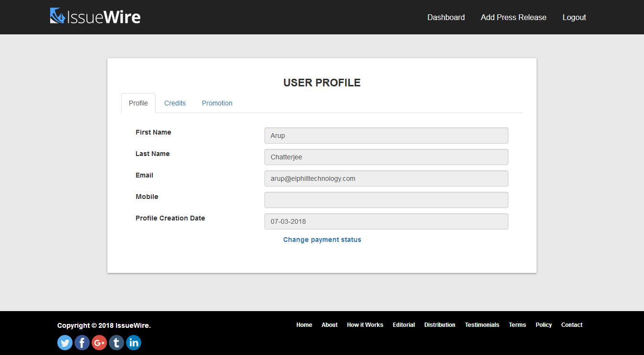Viewport: 644px width, 355px height.
Task: Click the empty Mobile field
Action: (386, 200)
